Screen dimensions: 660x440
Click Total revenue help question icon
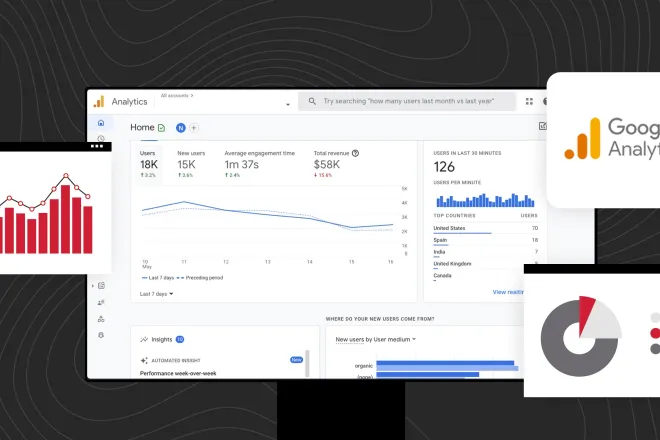(355, 153)
